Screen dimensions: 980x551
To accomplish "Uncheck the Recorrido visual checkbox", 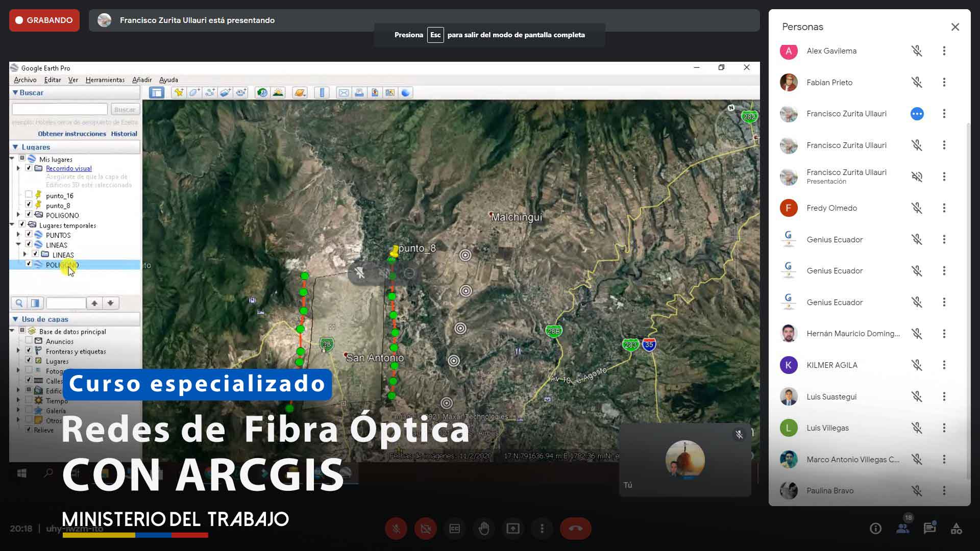I will pos(29,168).
